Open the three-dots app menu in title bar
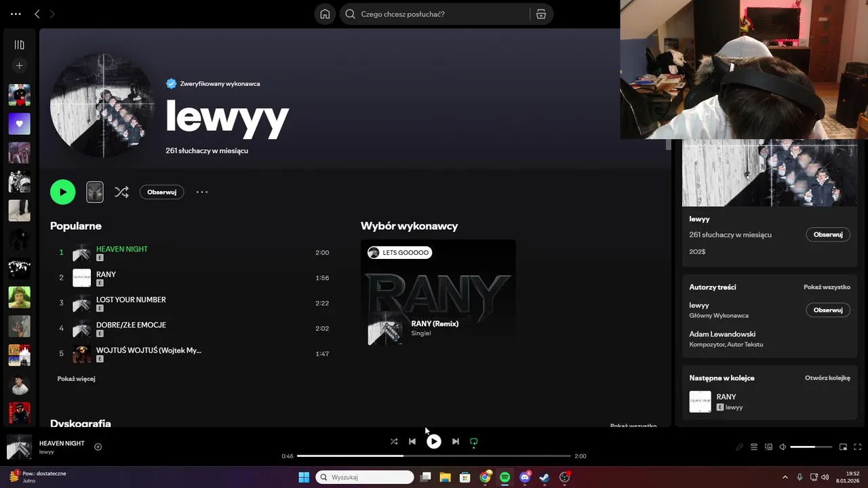 click(16, 14)
